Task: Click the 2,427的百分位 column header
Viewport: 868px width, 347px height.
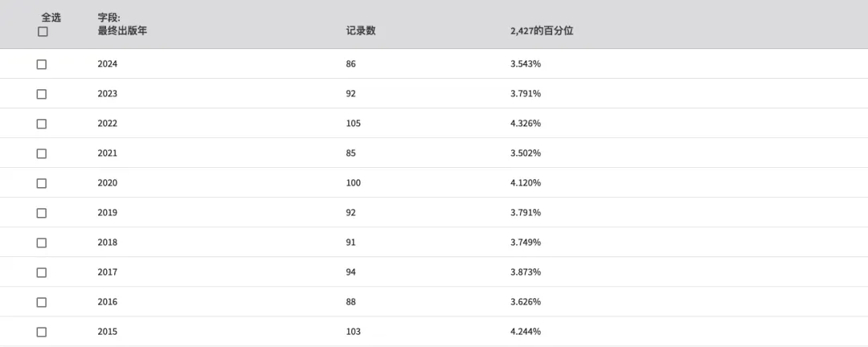Action: tap(542, 31)
